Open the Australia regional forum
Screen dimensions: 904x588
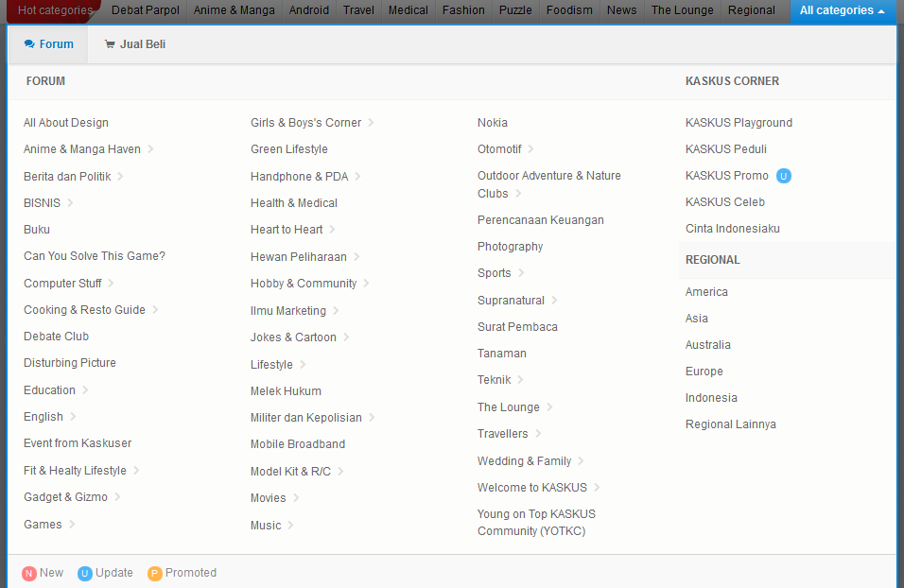pos(708,345)
